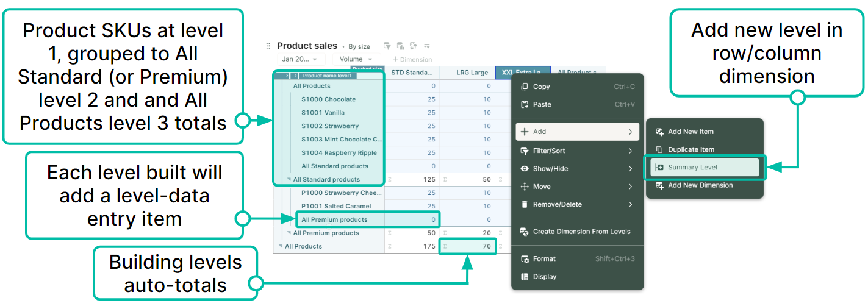Collapse the All Premium products total row triangle
The image size is (868, 306).
click(x=289, y=233)
